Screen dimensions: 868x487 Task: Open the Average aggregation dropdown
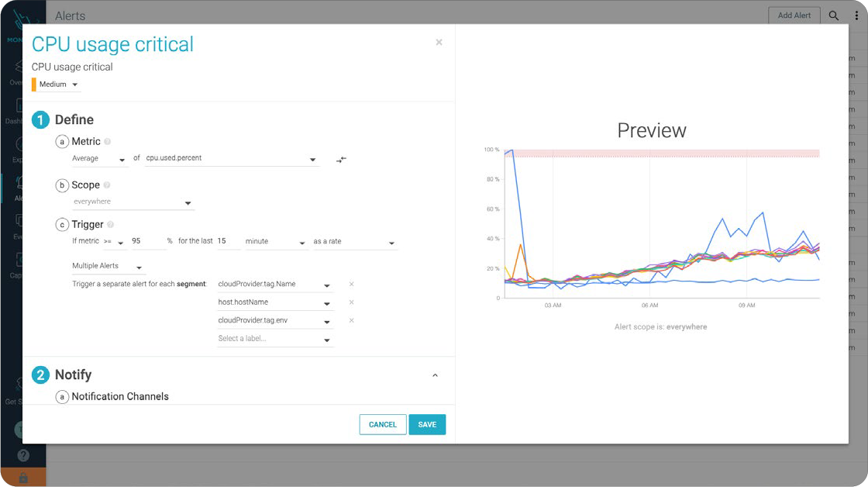(x=99, y=159)
